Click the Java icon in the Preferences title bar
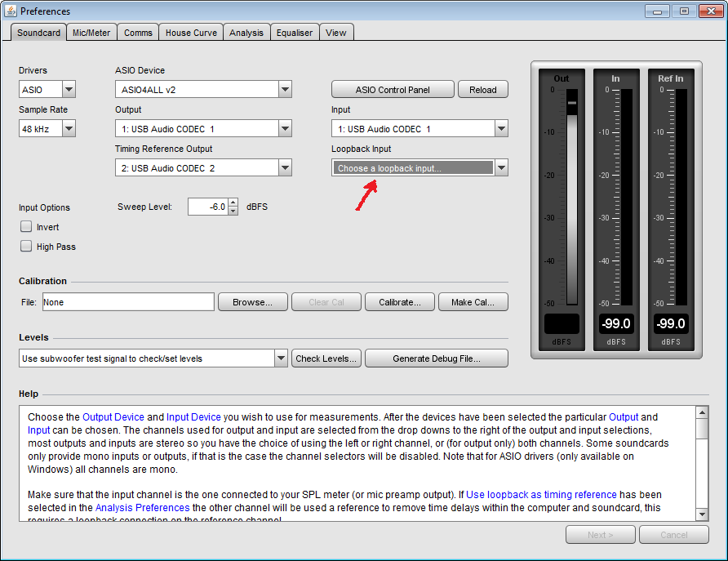The width and height of the screenshot is (728, 561). tap(11, 11)
